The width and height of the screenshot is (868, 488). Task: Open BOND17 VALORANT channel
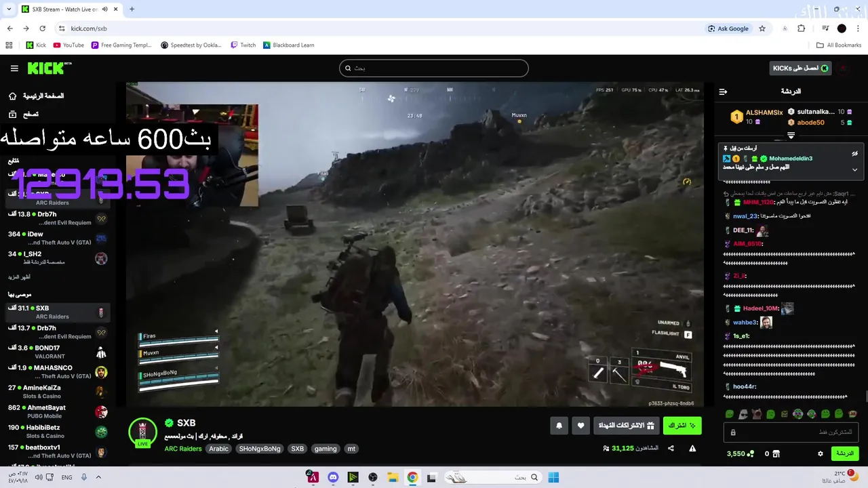point(58,352)
